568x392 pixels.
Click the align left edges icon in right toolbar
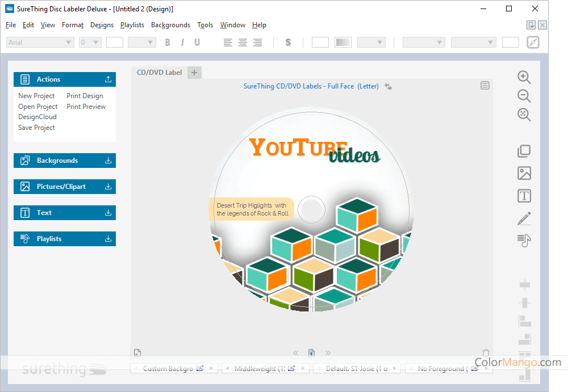click(x=524, y=321)
